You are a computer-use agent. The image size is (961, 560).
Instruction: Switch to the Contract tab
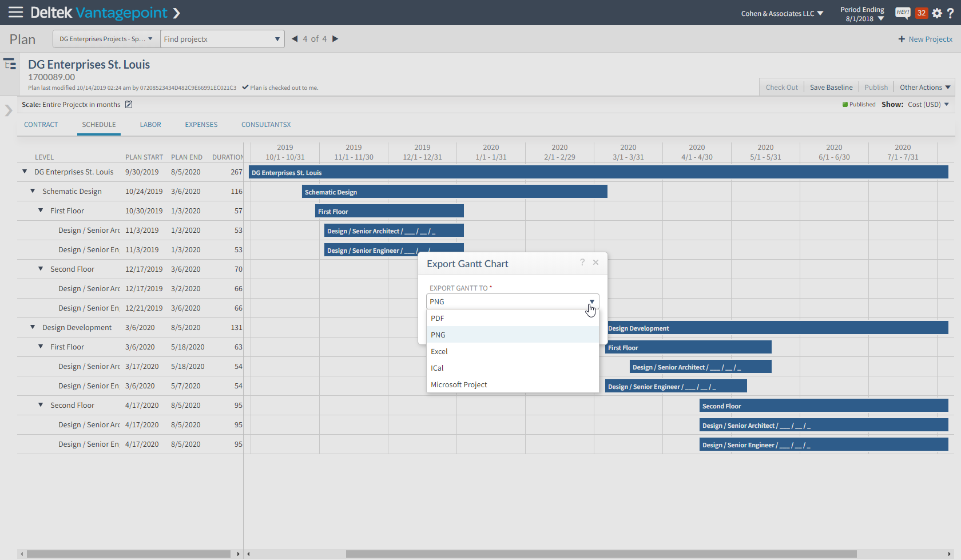pyautogui.click(x=41, y=125)
